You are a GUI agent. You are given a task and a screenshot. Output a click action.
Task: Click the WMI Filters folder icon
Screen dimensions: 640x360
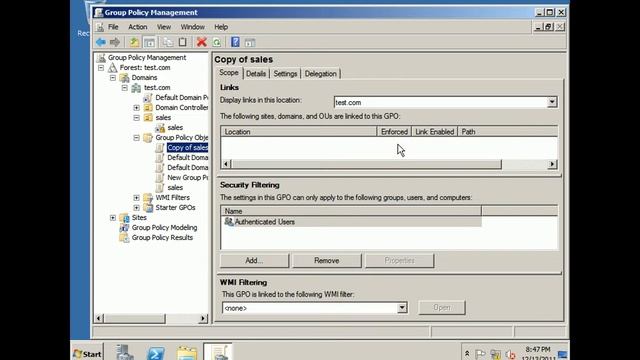[148, 198]
